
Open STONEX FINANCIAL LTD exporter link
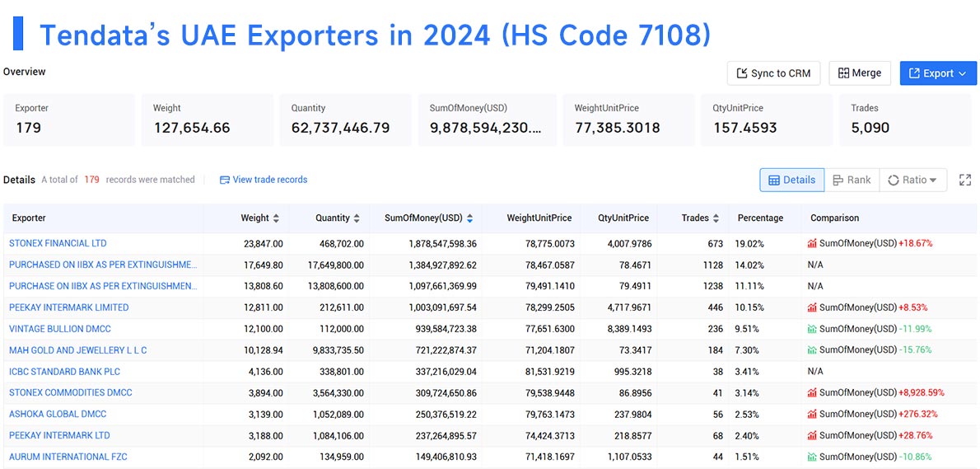tap(58, 243)
